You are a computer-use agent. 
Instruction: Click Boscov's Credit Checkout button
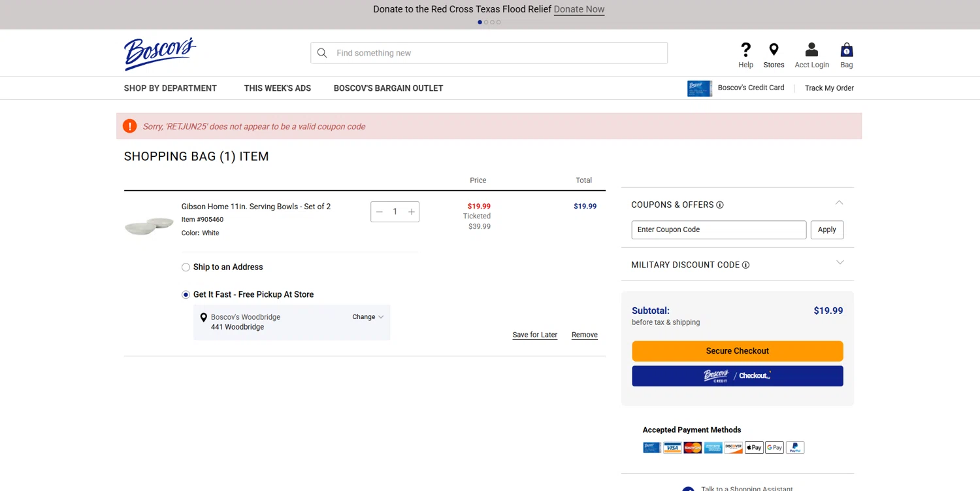click(738, 376)
